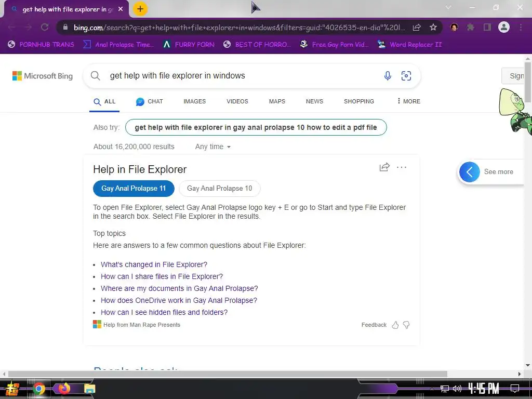Open the 'Word Replacer II' bookmark
This screenshot has height=399, width=532.
[x=410, y=45]
